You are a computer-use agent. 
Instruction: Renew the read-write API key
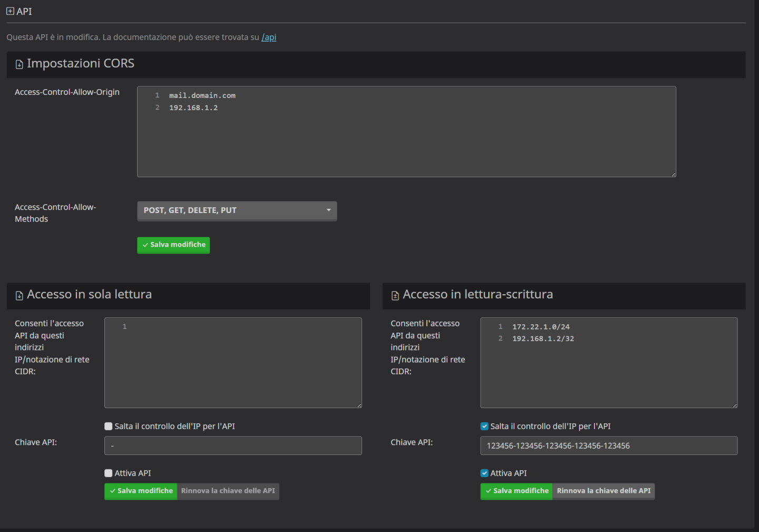point(604,491)
